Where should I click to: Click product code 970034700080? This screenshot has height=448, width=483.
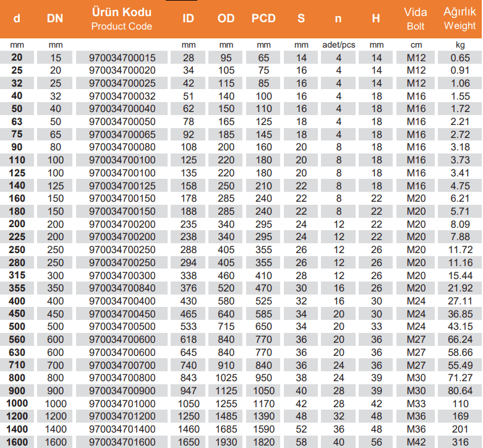click(x=122, y=147)
